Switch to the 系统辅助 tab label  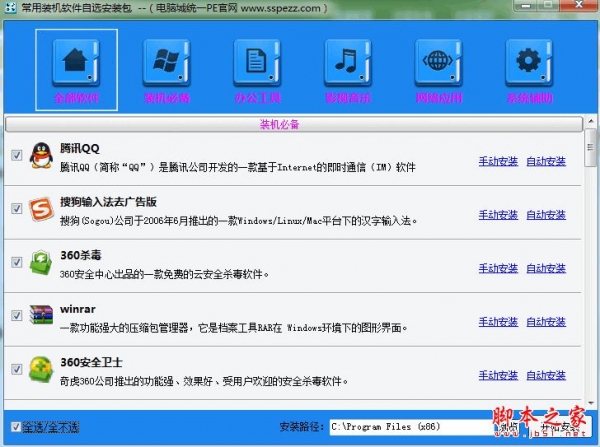coord(530,99)
